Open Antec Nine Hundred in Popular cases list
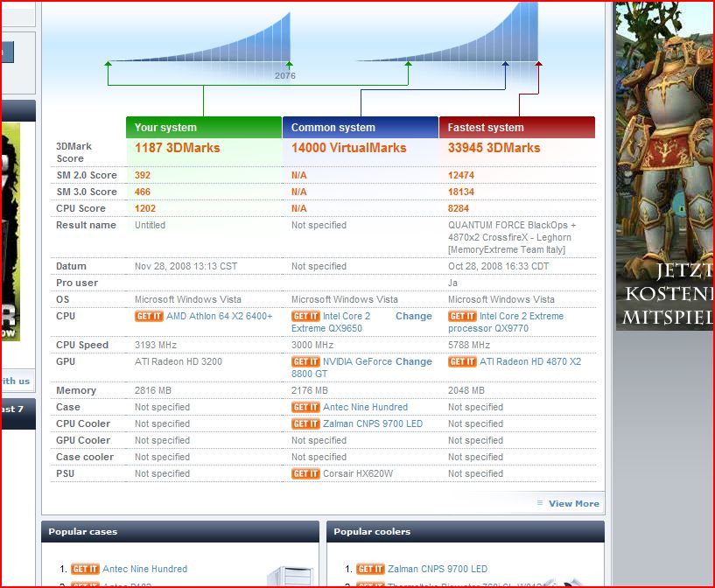 click(x=145, y=570)
